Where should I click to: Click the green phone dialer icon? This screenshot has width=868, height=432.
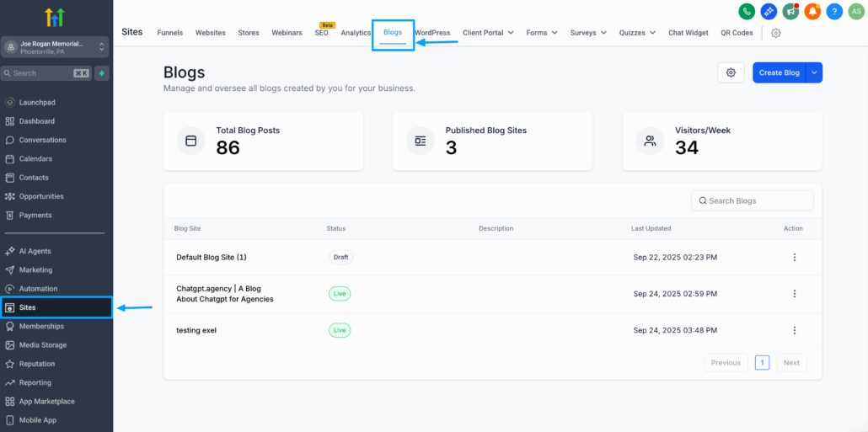[x=747, y=12]
